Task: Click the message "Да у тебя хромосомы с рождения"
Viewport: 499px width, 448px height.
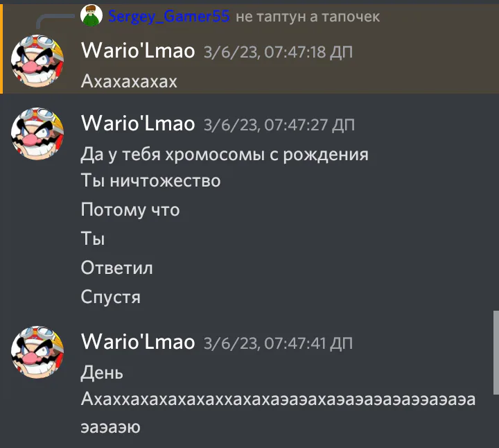Action: [x=225, y=155]
